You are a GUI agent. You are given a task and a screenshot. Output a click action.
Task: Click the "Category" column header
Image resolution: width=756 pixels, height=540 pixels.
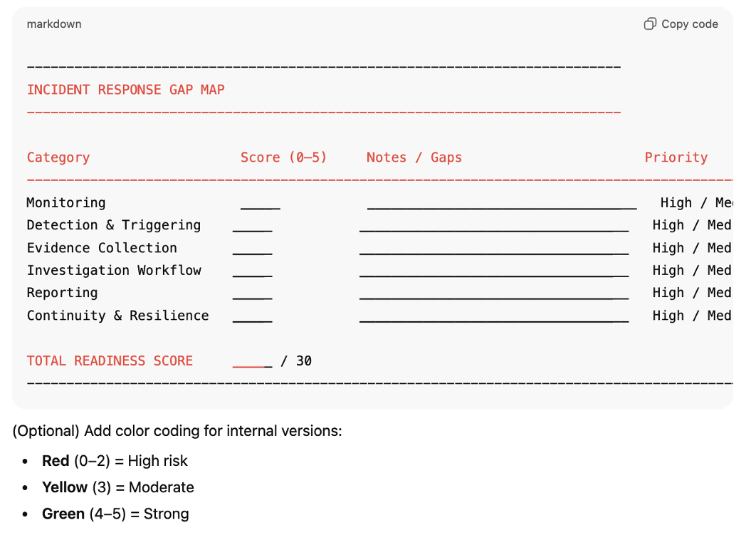[x=58, y=157]
